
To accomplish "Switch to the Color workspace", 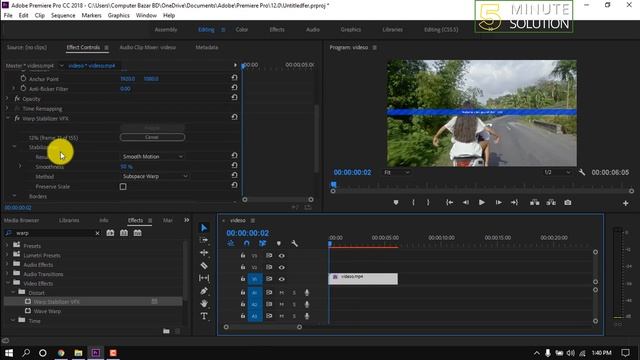I will (x=242, y=29).
